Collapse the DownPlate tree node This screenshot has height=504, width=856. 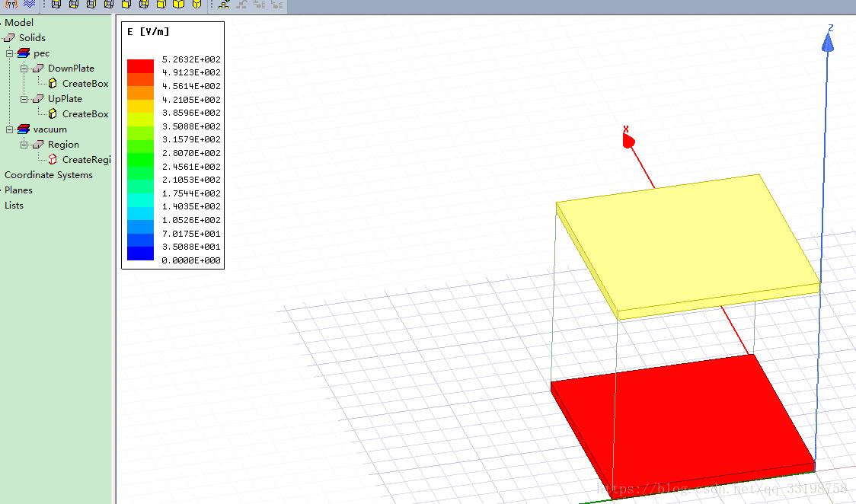(24, 69)
